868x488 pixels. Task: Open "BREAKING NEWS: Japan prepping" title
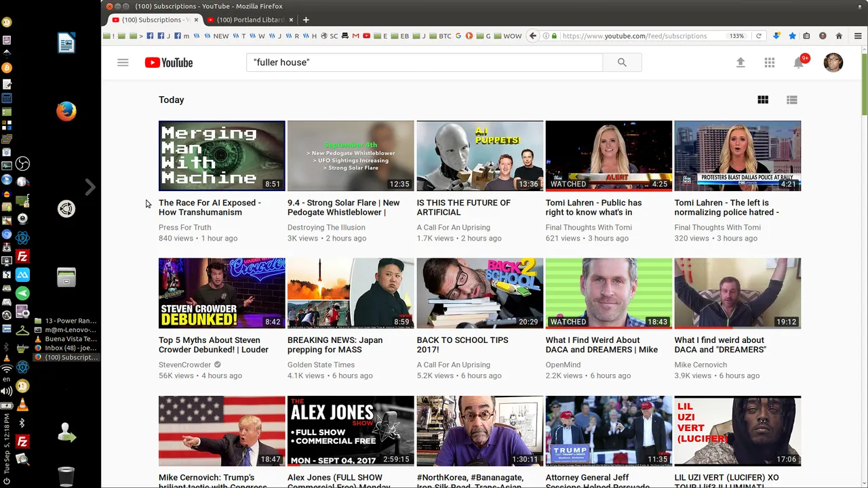[x=335, y=345]
